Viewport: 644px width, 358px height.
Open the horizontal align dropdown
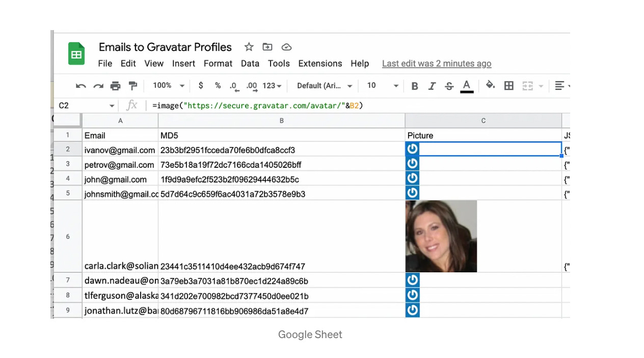point(562,86)
